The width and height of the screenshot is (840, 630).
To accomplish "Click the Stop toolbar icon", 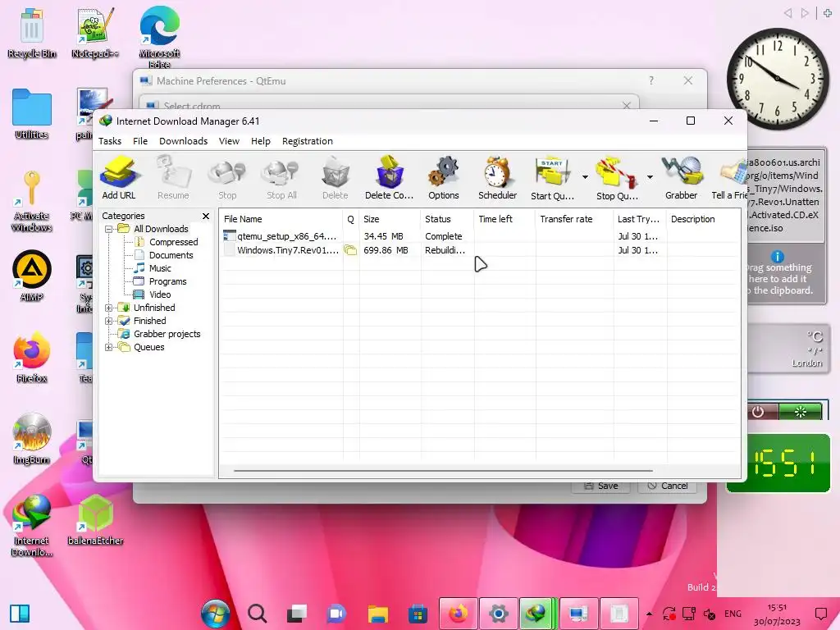I will click(227, 178).
